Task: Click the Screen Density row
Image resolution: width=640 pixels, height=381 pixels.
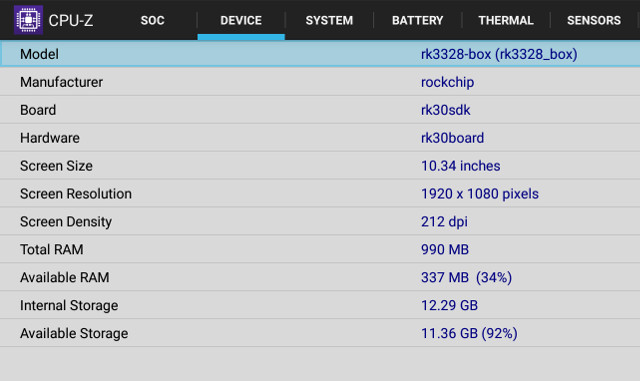Action: (x=320, y=221)
